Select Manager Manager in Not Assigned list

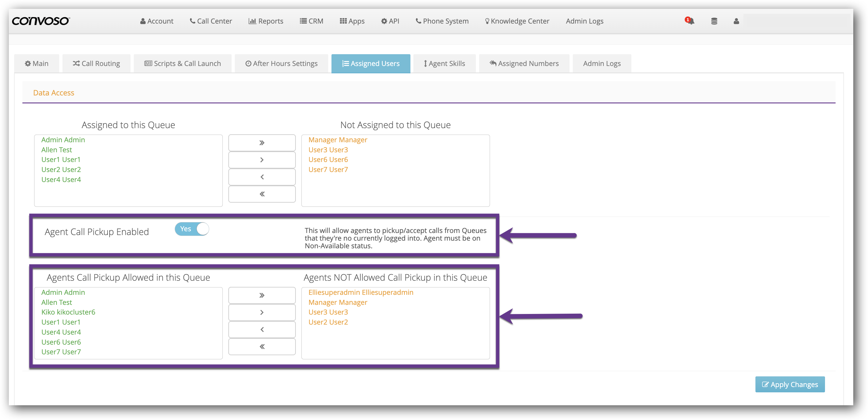(x=338, y=140)
